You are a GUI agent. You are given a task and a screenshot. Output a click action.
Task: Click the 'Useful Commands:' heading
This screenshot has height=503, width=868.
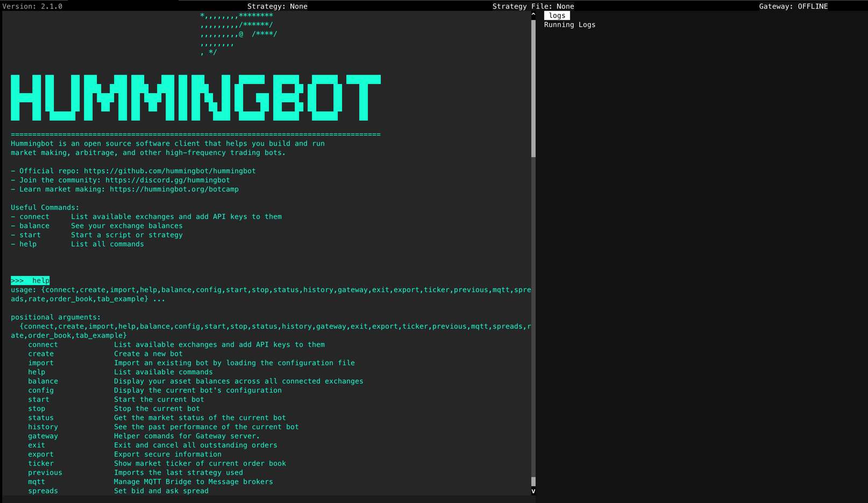click(45, 208)
